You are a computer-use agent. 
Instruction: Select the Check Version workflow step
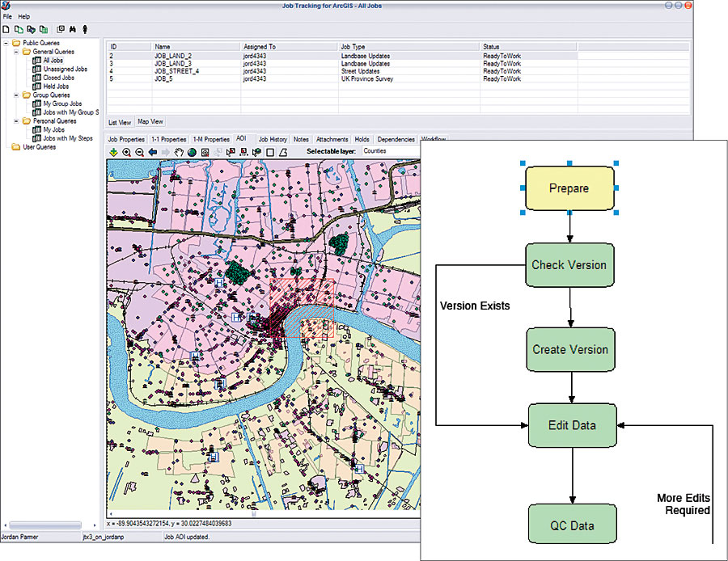coord(569,265)
